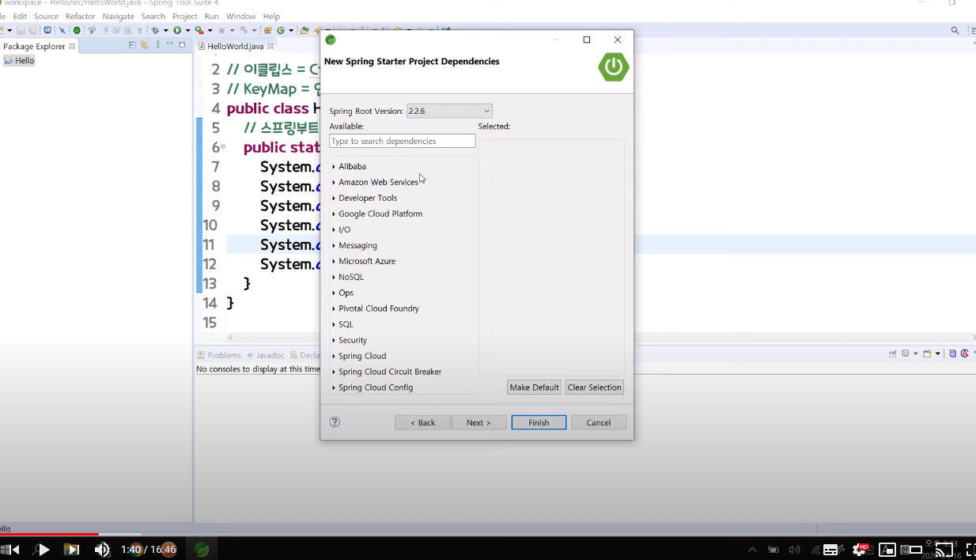Go back with the Back button

[422, 422]
